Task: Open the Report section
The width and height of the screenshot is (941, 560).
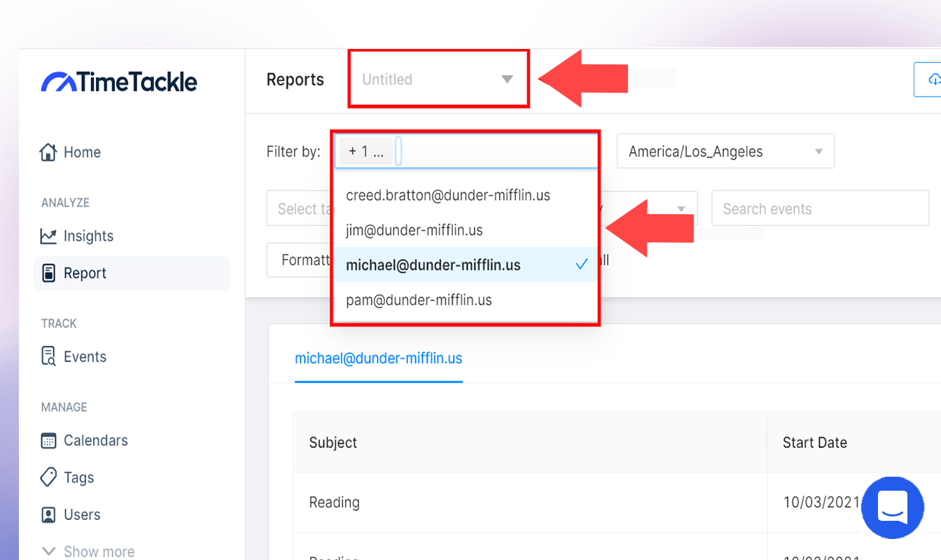Action: click(132, 273)
